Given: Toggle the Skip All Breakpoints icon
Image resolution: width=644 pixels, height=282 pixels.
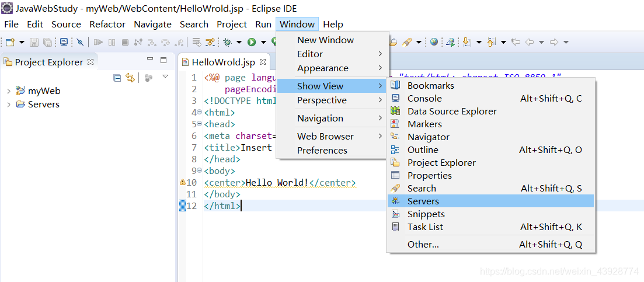Looking at the screenshot, I should point(80,42).
